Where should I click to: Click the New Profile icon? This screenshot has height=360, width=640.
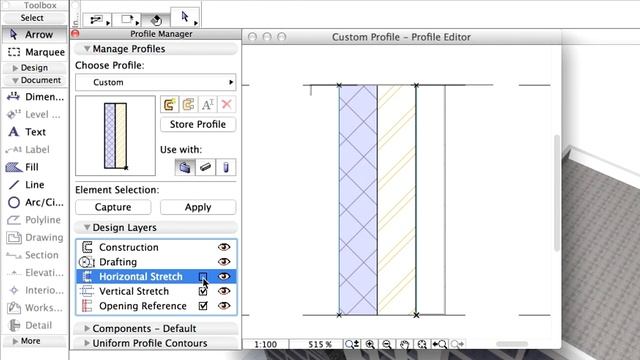[169, 104]
